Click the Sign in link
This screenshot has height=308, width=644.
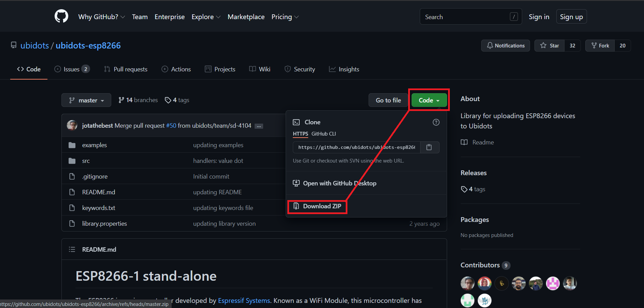[x=539, y=17]
